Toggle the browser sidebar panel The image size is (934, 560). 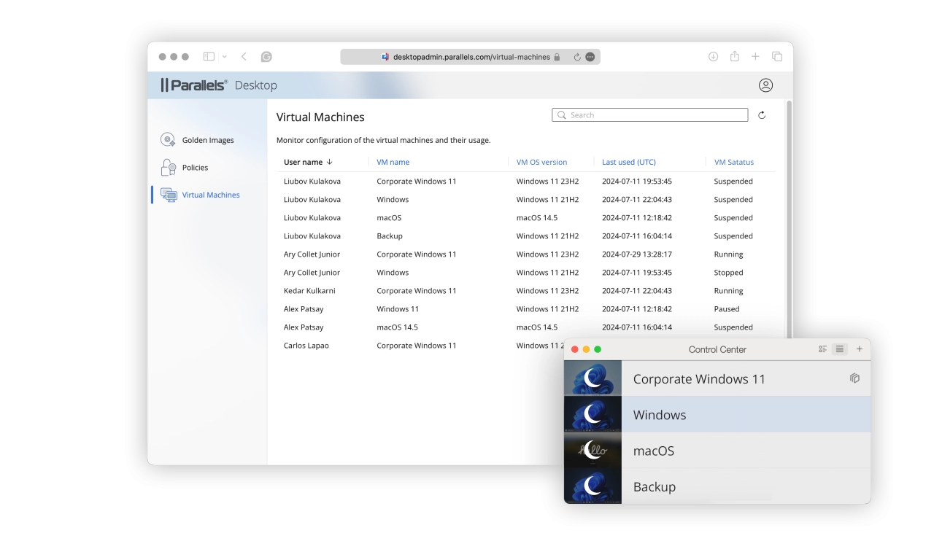click(x=209, y=57)
